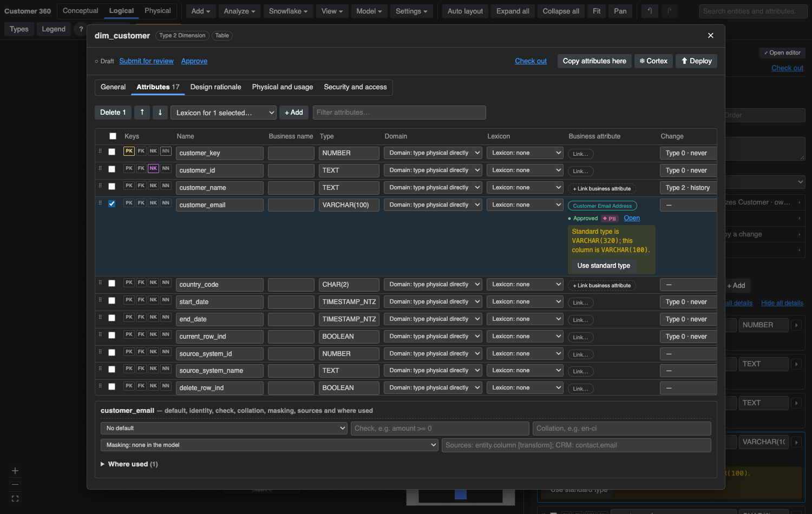
Task: Toggle PK badge on source_system_name row
Action: 129,368
